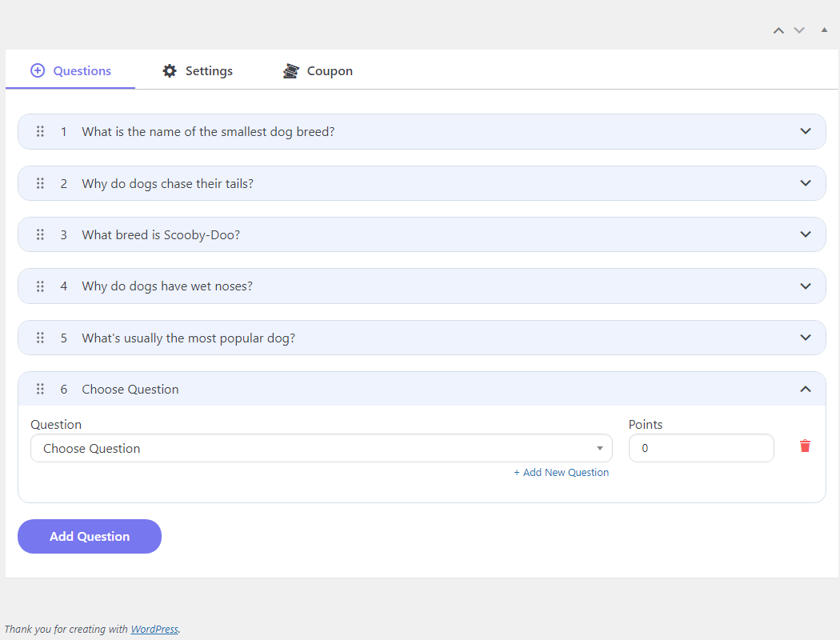Expand question 4 about wet noses

[x=806, y=286]
